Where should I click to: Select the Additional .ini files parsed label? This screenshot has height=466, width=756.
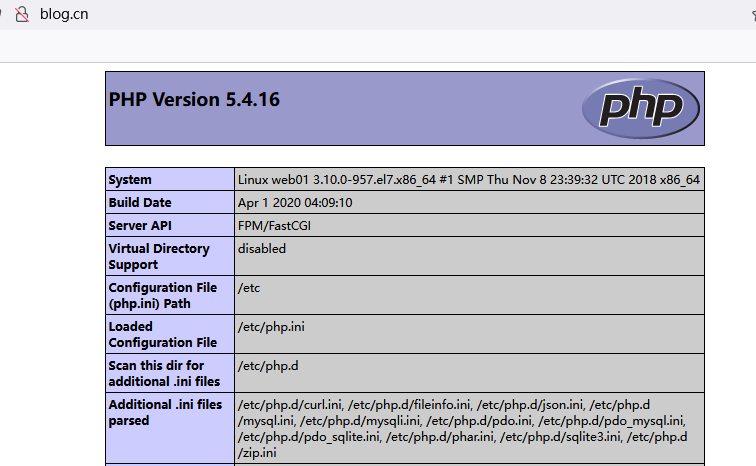point(165,413)
